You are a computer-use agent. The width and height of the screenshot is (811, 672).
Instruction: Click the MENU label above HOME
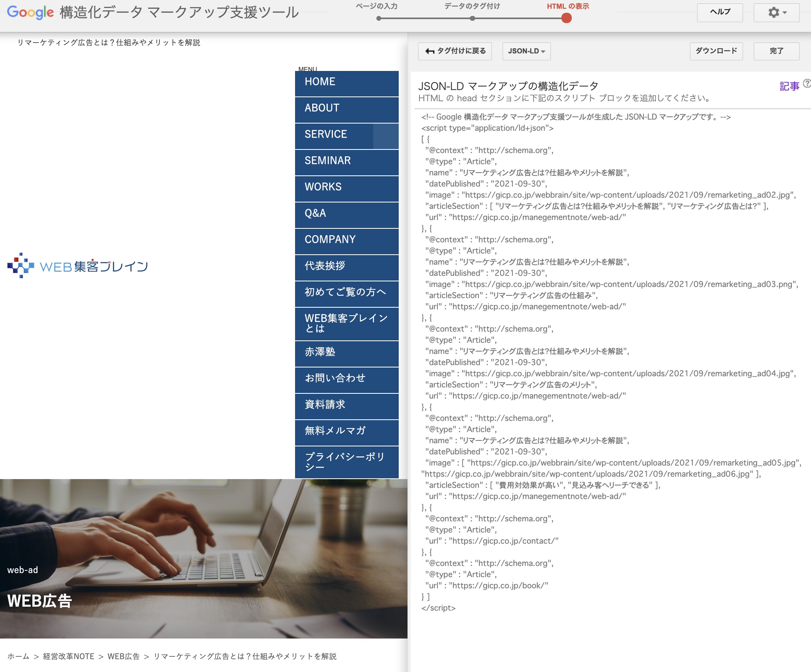point(308,69)
